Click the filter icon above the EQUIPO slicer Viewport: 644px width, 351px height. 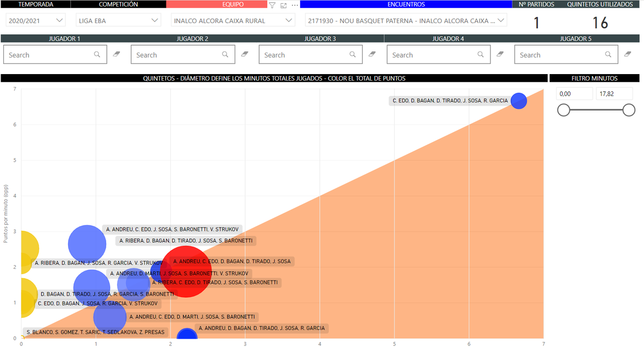tap(272, 5)
